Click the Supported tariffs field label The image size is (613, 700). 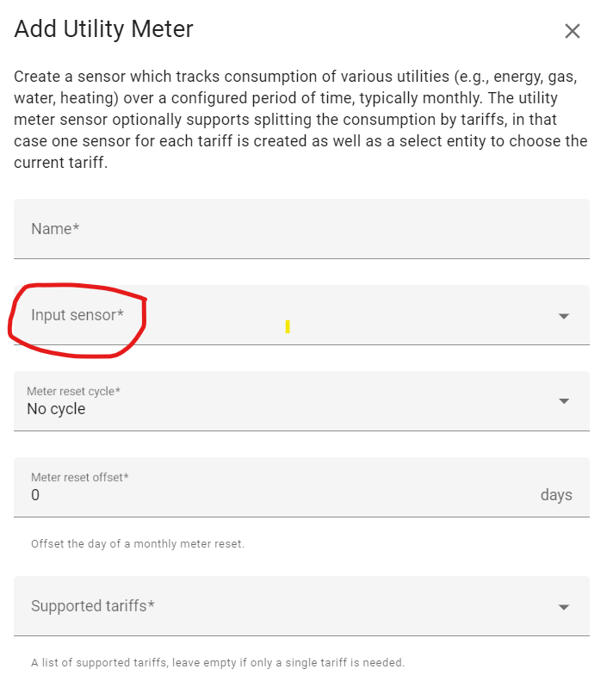coord(93,606)
